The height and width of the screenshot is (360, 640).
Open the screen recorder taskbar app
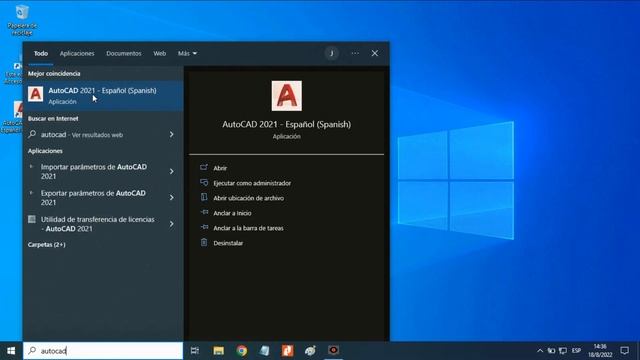tap(333, 351)
